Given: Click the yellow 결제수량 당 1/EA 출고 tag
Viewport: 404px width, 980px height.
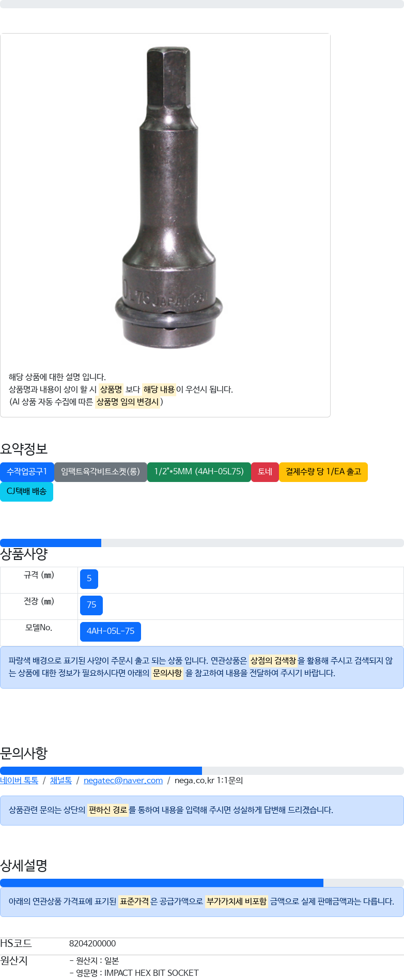Looking at the screenshot, I should (x=323, y=472).
